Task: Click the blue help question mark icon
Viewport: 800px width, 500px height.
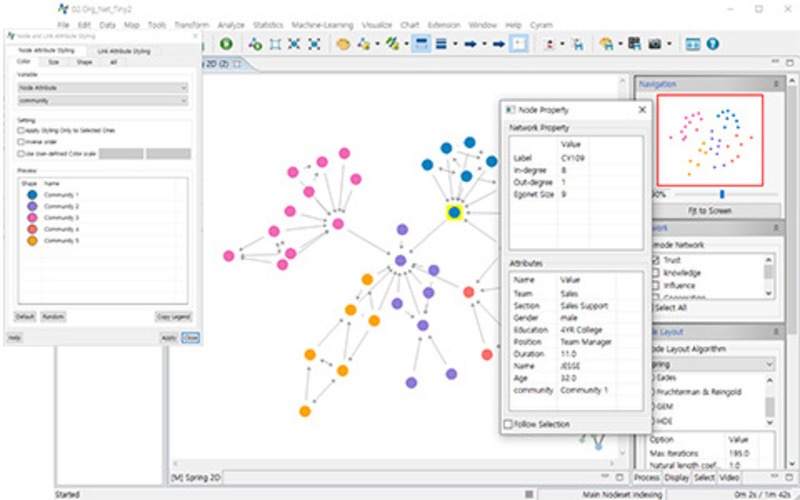Action: tap(713, 44)
